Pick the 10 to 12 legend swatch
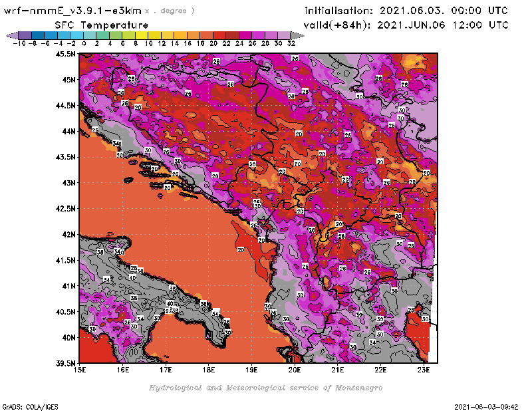The width and height of the screenshot is (532, 411). tap(154, 35)
